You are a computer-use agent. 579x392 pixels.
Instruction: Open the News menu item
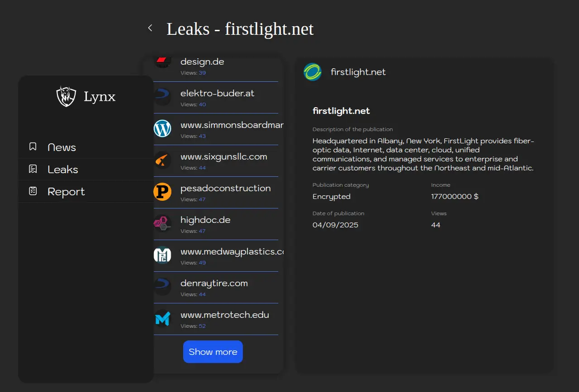pos(62,147)
